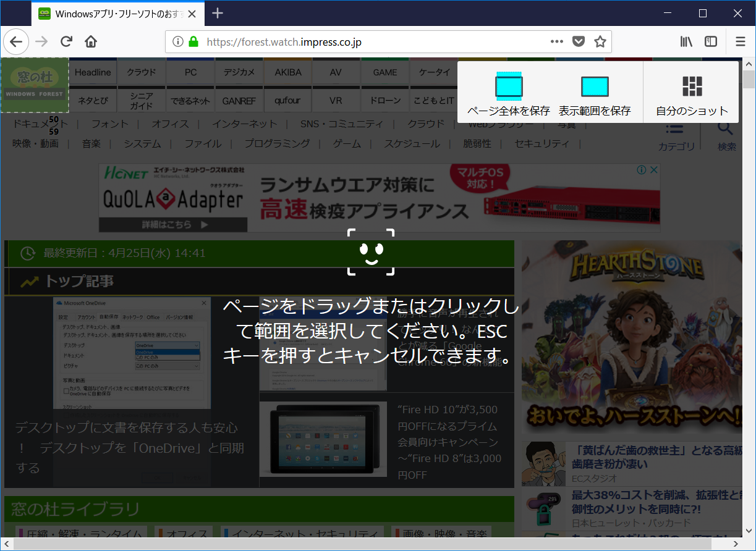Viewport: 756px width, 551px height.
Task: Reload the current page
Action: click(x=66, y=41)
